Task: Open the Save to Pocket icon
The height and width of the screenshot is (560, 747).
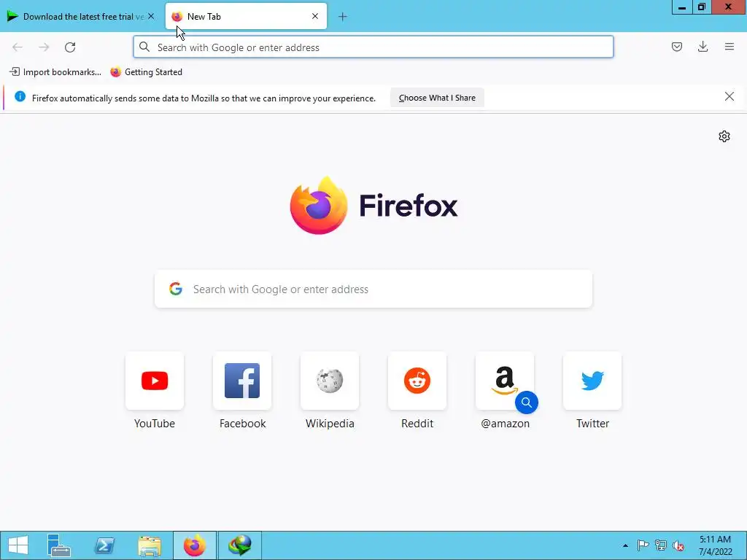Action: pos(676,47)
